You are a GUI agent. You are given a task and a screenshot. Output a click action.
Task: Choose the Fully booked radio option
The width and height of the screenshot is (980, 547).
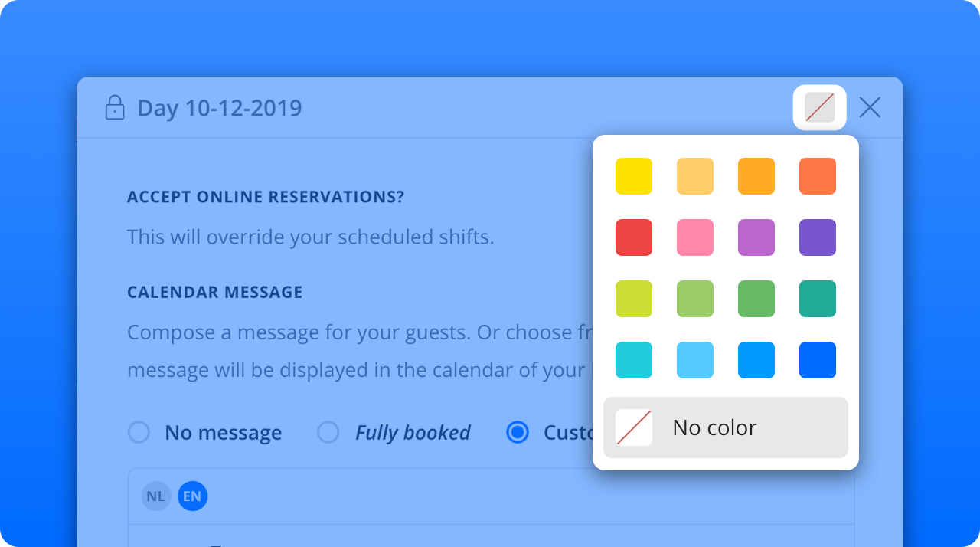point(328,433)
